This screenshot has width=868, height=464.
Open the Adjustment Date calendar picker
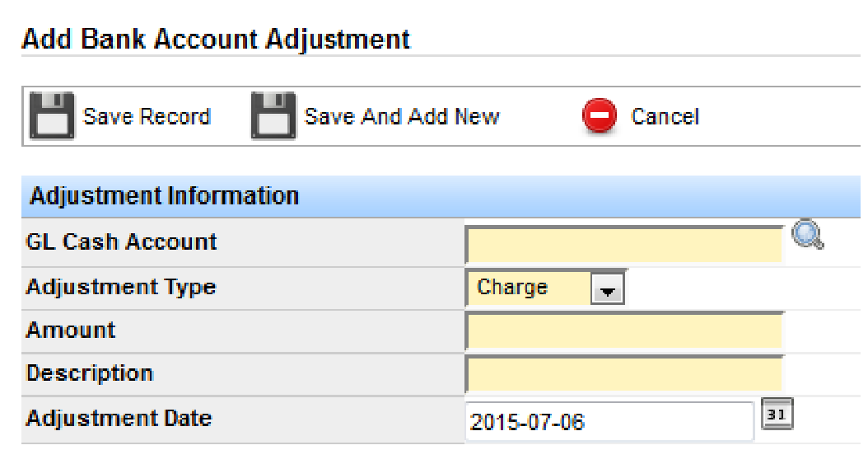(x=777, y=414)
